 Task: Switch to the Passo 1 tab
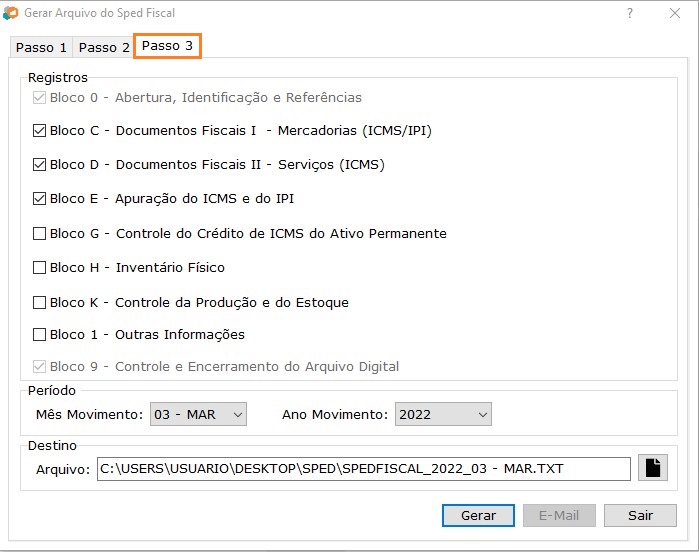(x=42, y=48)
